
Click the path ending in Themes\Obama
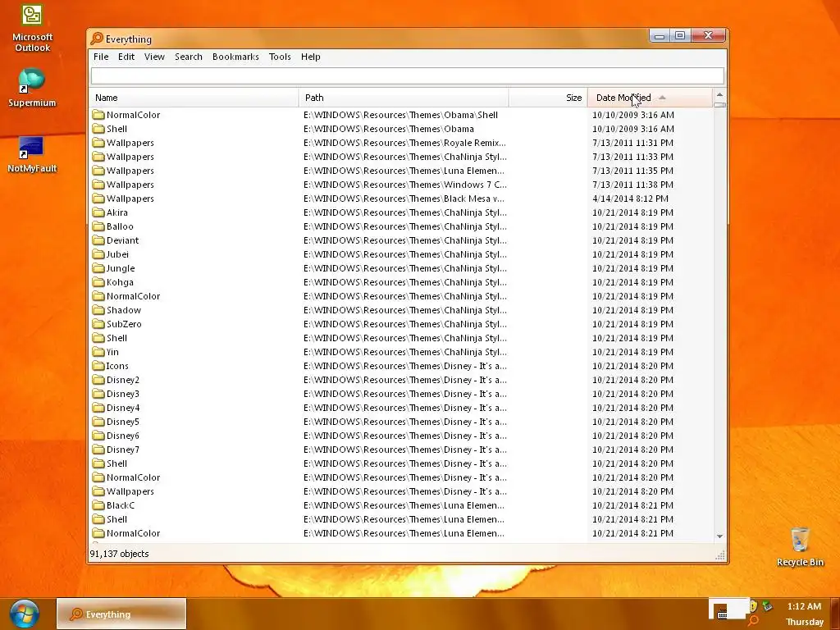[388, 129]
